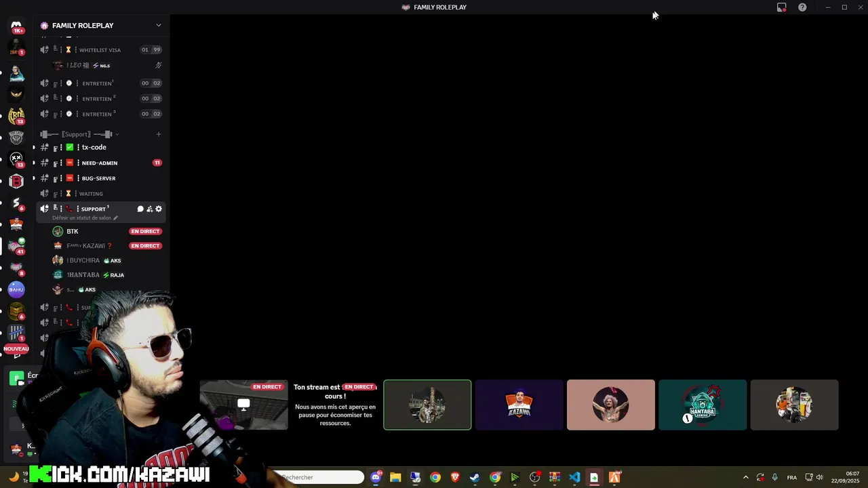Open the server icon with red B
Image resolution: width=868 pixels, height=488 pixels.
16,181
